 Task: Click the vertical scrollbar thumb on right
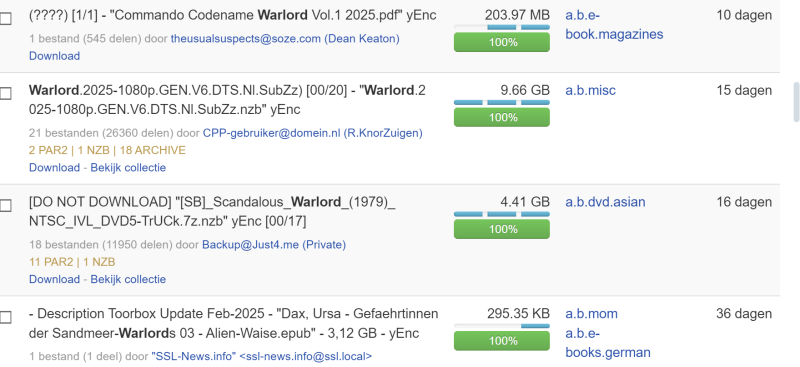pyautogui.click(x=796, y=102)
